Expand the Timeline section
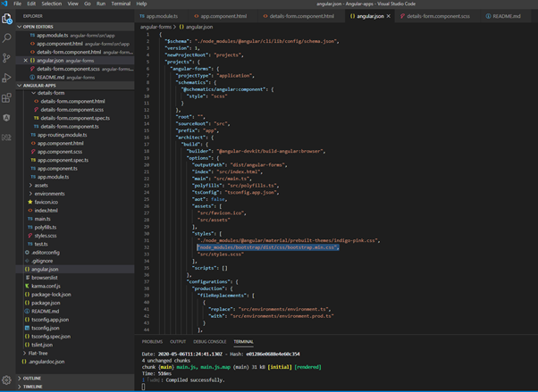Image resolution: width=538 pixels, height=392 pixels. pyautogui.click(x=20, y=387)
